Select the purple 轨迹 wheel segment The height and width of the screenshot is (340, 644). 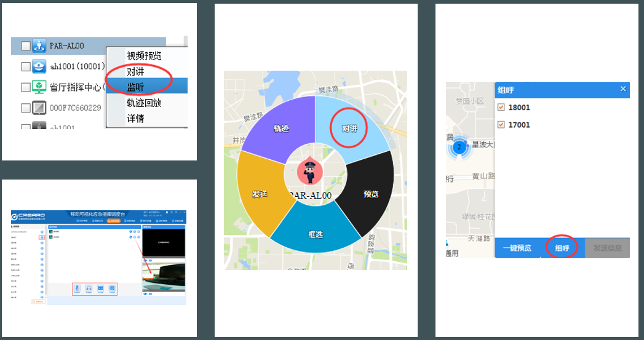pos(281,129)
